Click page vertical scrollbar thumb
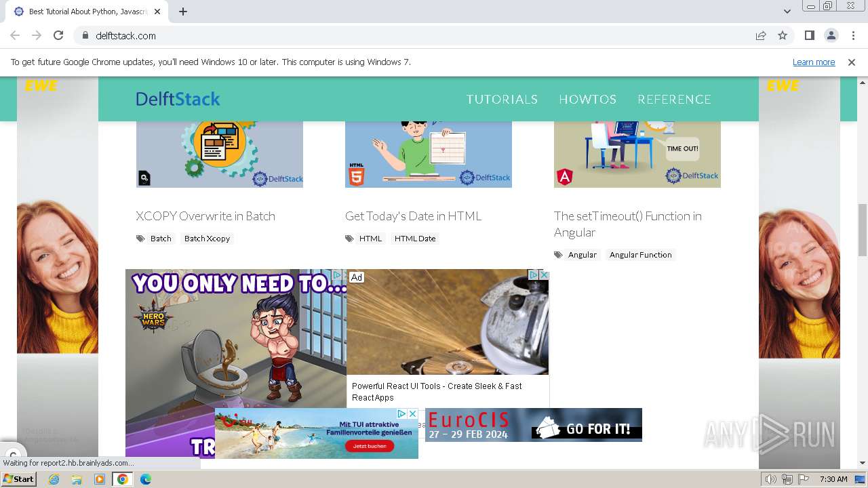Screen dimensions: 868x488 (x=863, y=230)
